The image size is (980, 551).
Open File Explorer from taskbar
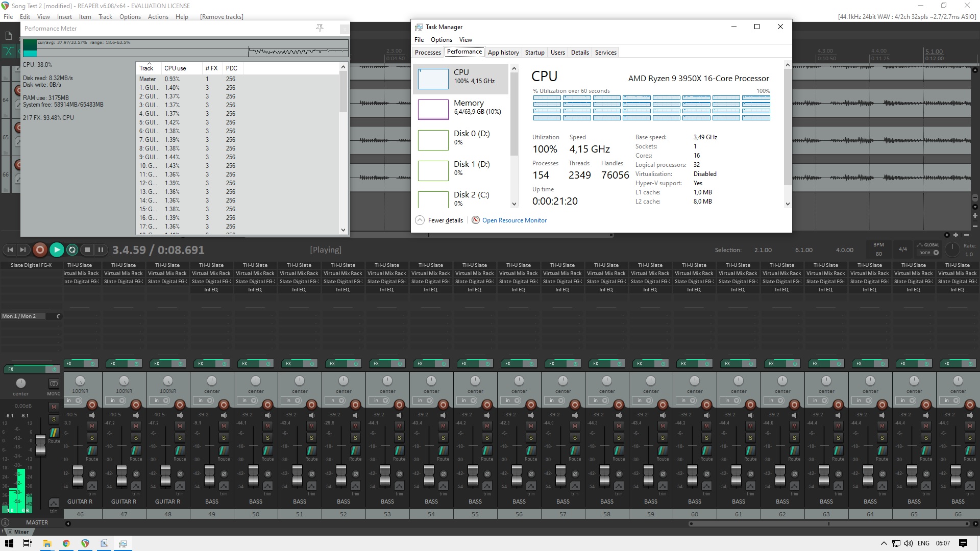[47, 543]
